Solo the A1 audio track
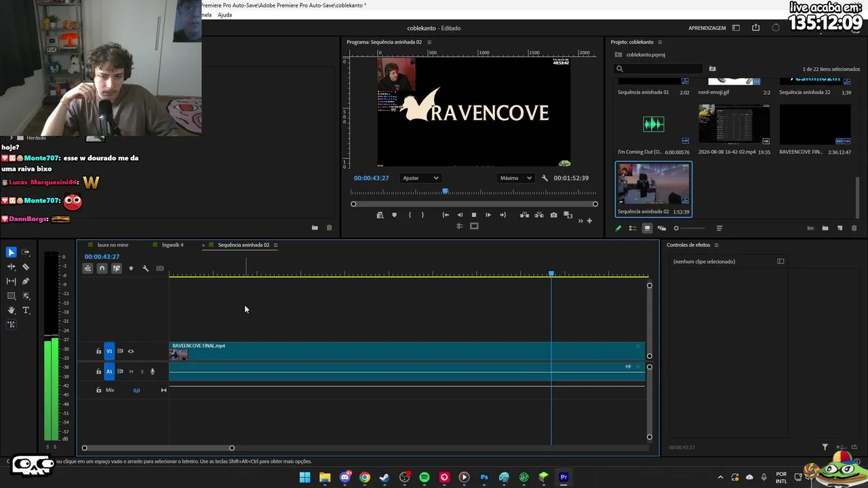The image size is (868, 488). [x=142, y=371]
